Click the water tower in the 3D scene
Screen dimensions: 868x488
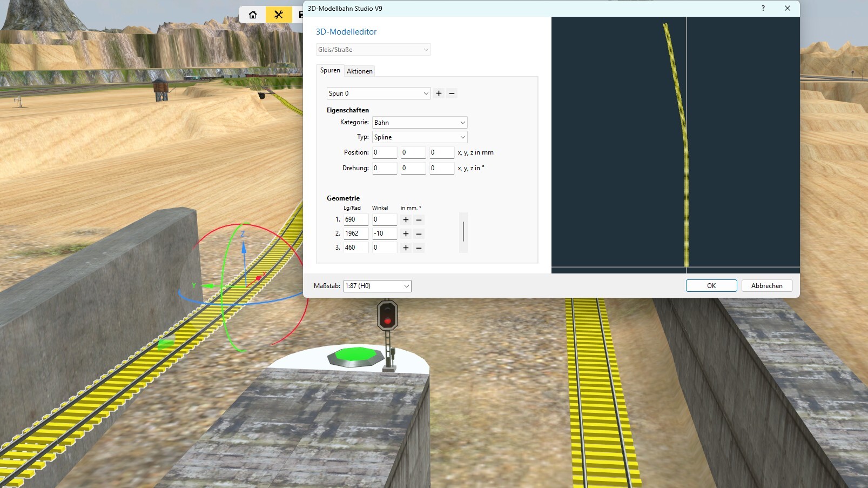tap(161, 89)
